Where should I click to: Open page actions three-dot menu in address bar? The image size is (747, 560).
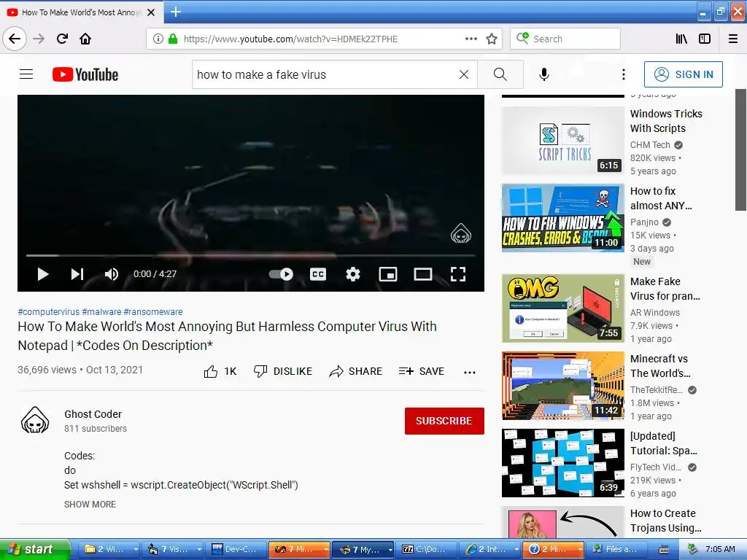click(x=471, y=39)
